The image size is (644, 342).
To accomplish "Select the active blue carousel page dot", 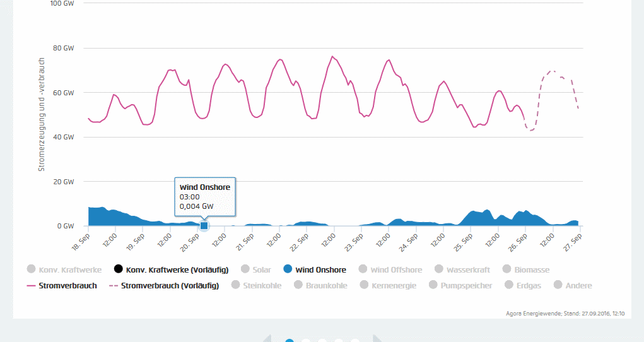I will (290, 341).
